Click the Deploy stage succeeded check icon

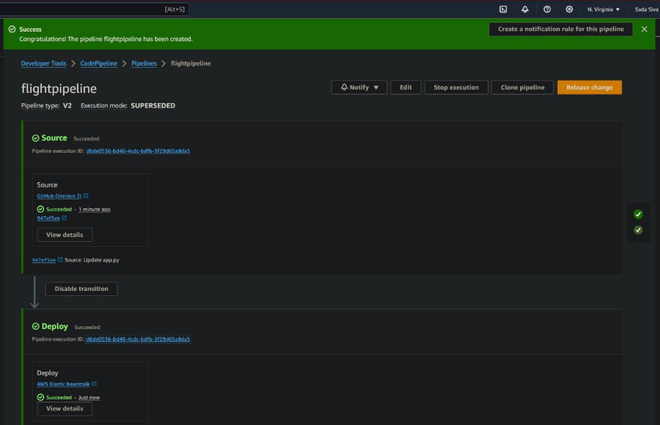pyautogui.click(x=36, y=326)
